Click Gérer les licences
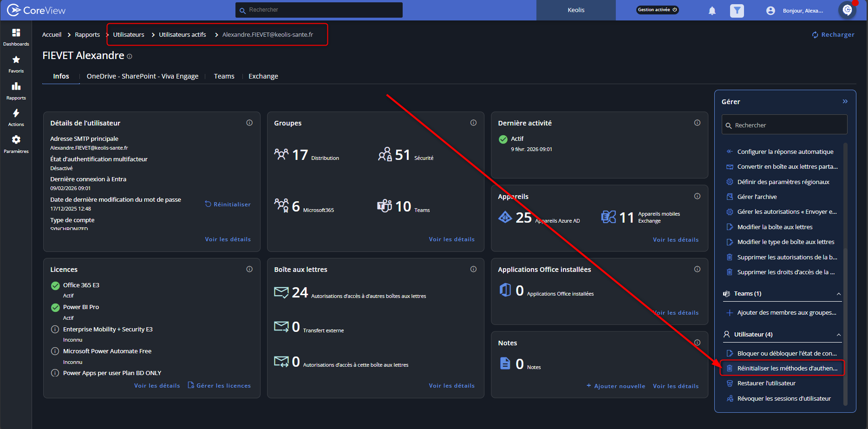Screen dimensions: 868x429 point(219,385)
